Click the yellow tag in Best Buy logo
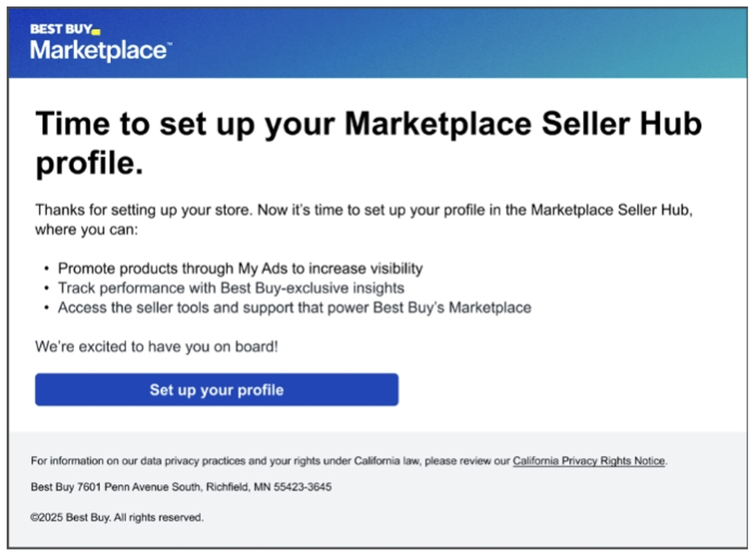This screenshot has height=558, width=756. (97, 32)
